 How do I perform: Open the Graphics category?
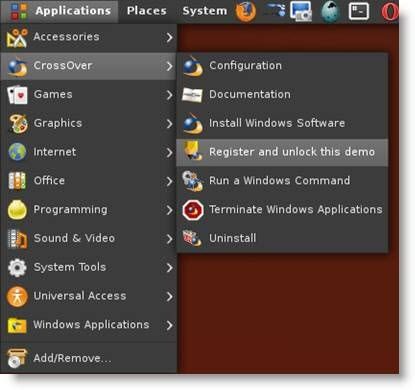(x=88, y=123)
